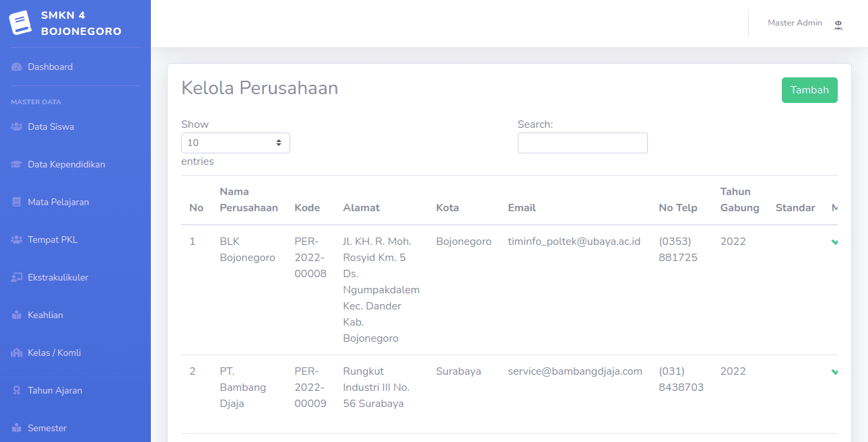Click the Master Admin profile avatar
The height and width of the screenshot is (442, 868).
(x=838, y=24)
